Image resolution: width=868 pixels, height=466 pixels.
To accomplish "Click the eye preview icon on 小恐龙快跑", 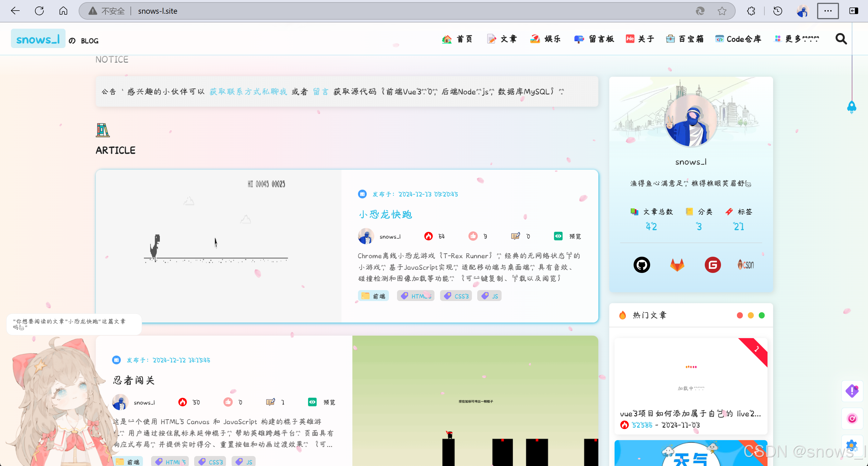I will pos(558,236).
